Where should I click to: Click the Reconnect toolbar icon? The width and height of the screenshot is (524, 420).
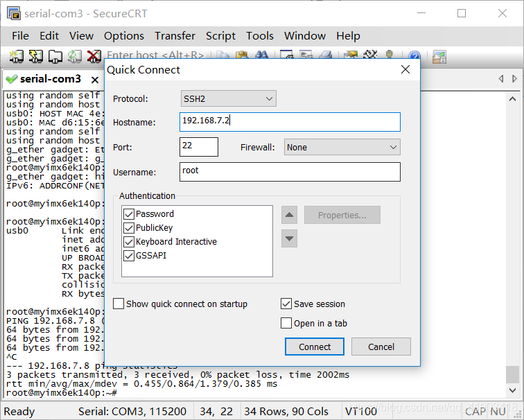(75, 56)
